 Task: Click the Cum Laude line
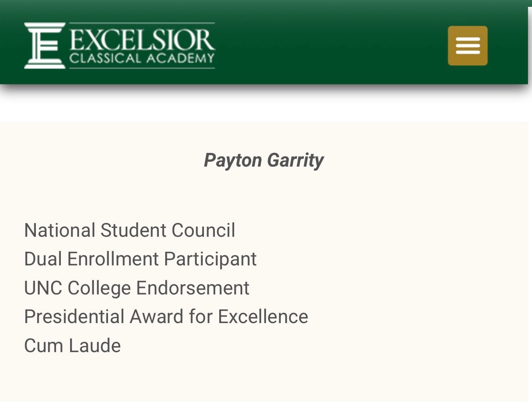pyautogui.click(x=73, y=346)
